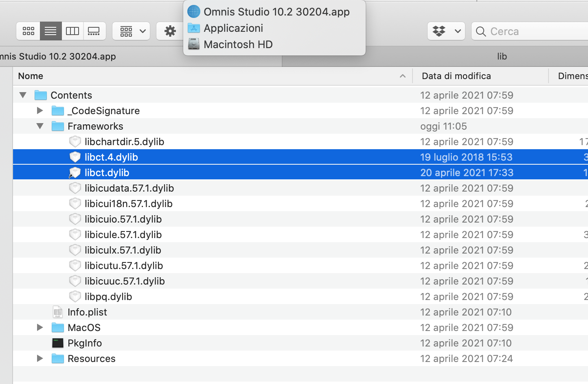Switch to gallery view in Finder toolbar
Viewport: 588px width, 384px height.
tap(94, 31)
